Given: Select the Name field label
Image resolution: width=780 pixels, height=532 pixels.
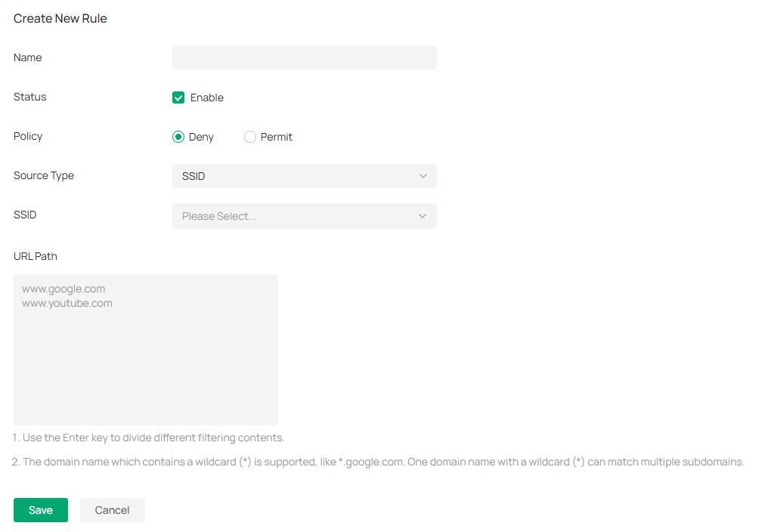Looking at the screenshot, I should coord(27,57).
